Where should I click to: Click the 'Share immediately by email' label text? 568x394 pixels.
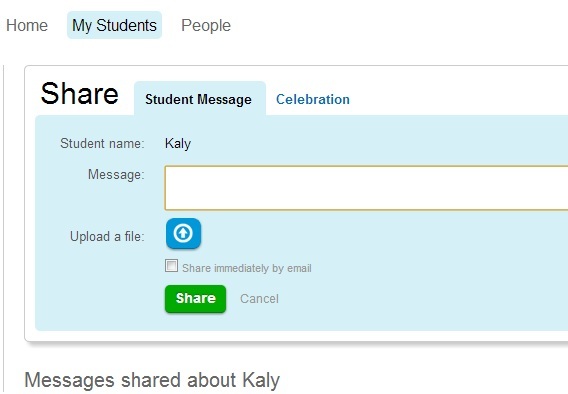click(247, 268)
